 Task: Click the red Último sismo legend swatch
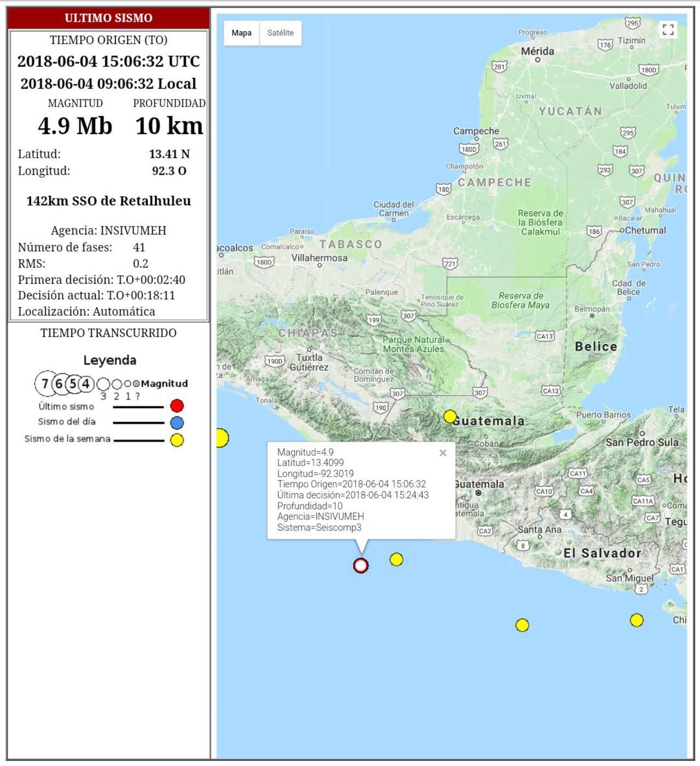177,406
